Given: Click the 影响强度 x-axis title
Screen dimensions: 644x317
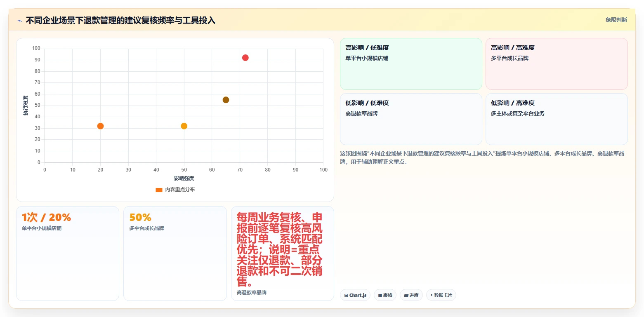Looking at the screenshot, I should click(x=184, y=178).
